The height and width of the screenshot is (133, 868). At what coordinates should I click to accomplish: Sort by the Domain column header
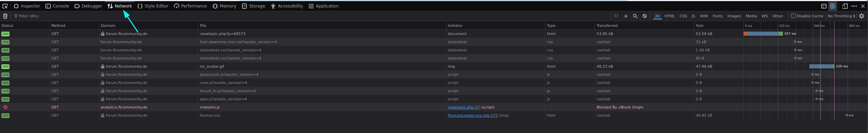click(x=148, y=26)
